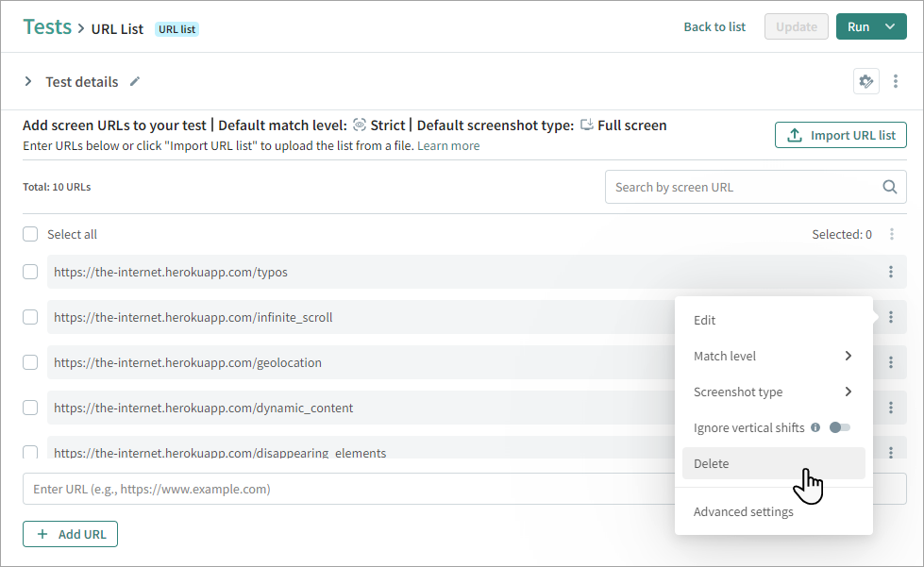The image size is (924, 567).
Task: Enable the Ignore vertical shifts toggle
Action: click(x=839, y=428)
